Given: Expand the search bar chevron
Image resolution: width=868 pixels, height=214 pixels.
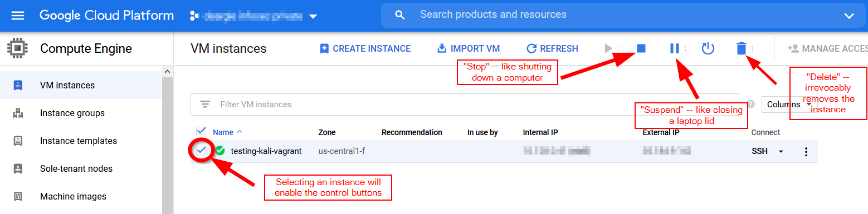Looking at the screenshot, I should 849,16.
